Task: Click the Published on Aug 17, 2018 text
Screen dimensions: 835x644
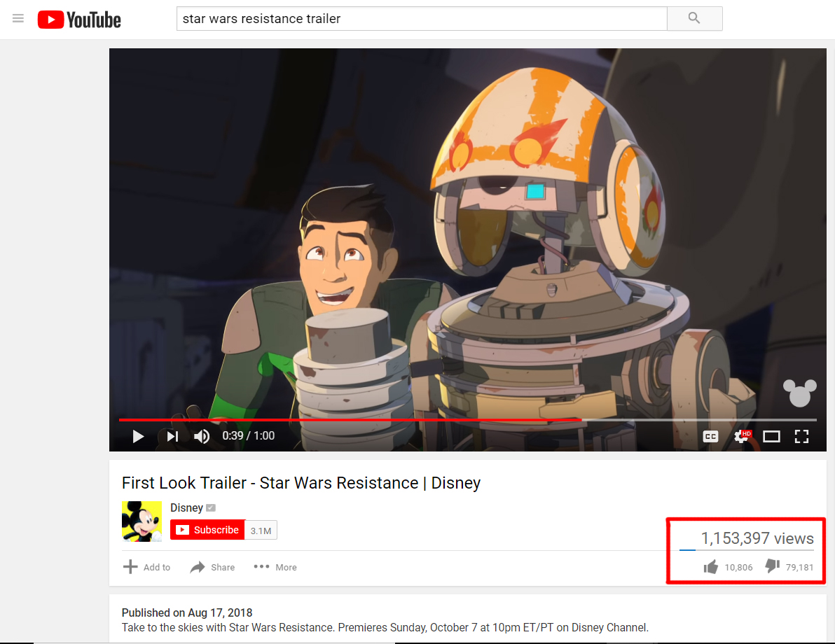Action: tap(187, 612)
